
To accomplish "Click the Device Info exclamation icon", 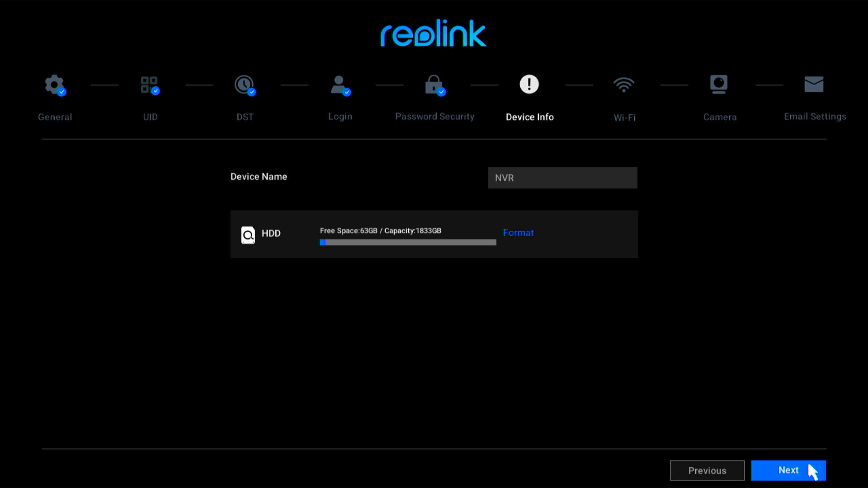I will (x=529, y=84).
